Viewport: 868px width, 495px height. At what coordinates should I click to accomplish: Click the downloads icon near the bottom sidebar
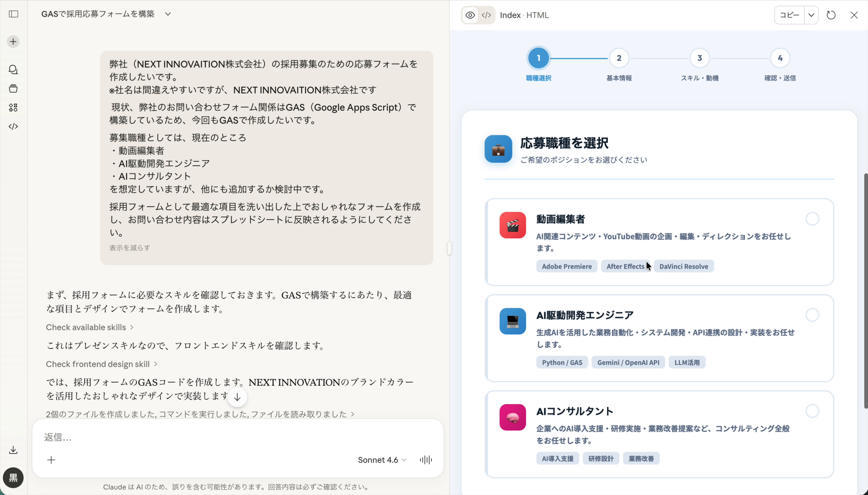(13, 450)
